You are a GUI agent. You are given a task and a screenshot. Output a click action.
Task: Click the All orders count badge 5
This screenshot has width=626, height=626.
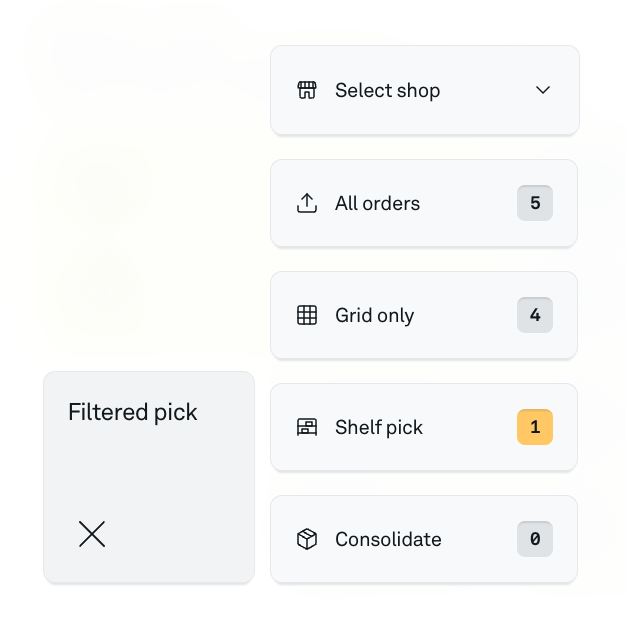click(x=535, y=203)
